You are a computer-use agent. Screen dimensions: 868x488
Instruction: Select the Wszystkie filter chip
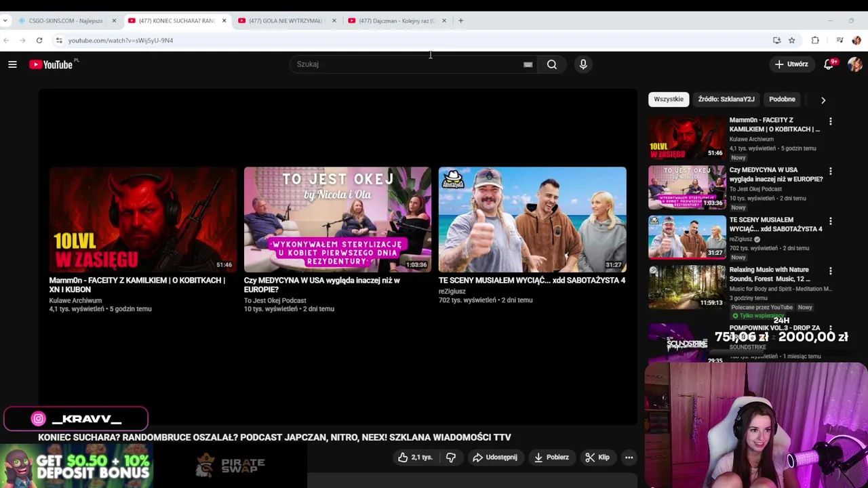(669, 99)
